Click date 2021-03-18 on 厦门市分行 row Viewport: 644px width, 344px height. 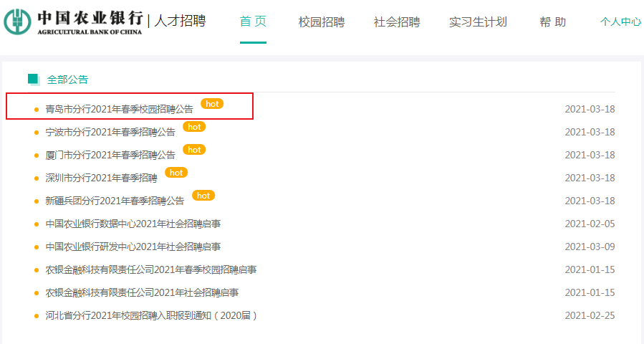pyautogui.click(x=590, y=156)
